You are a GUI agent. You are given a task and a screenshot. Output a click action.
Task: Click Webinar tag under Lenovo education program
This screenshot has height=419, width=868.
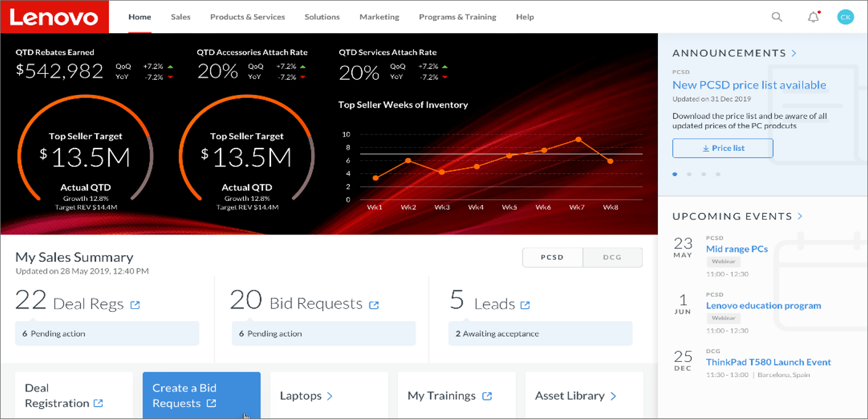pos(723,318)
